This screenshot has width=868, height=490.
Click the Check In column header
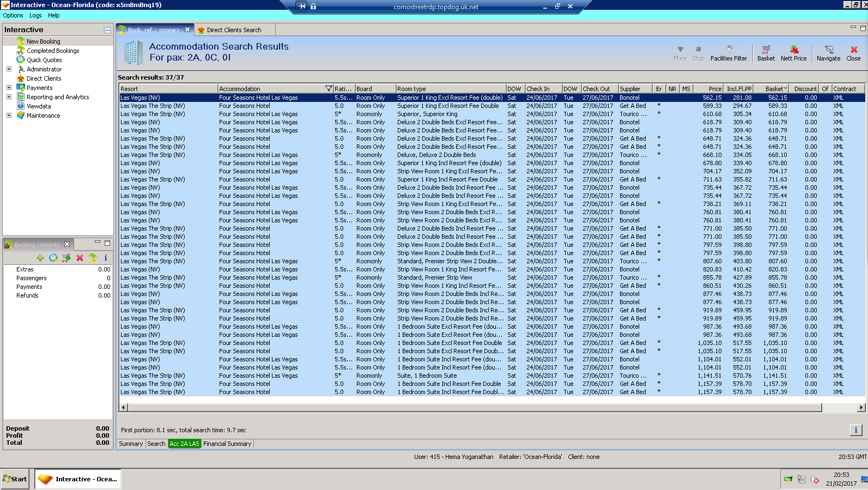(x=543, y=89)
